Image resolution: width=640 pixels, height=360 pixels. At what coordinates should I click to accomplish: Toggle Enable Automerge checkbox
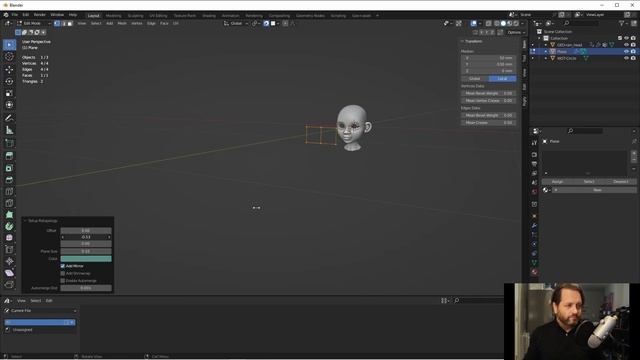click(63, 281)
